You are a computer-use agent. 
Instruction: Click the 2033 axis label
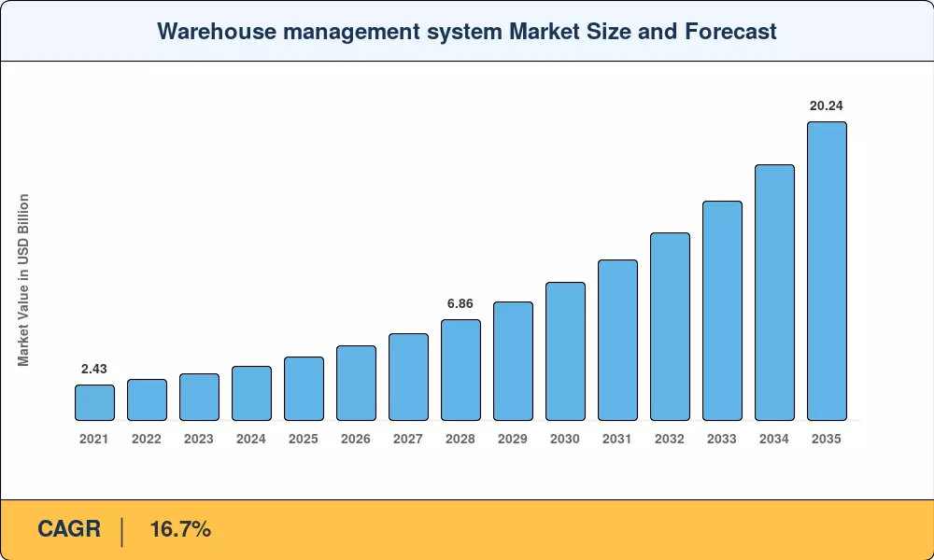(x=722, y=440)
